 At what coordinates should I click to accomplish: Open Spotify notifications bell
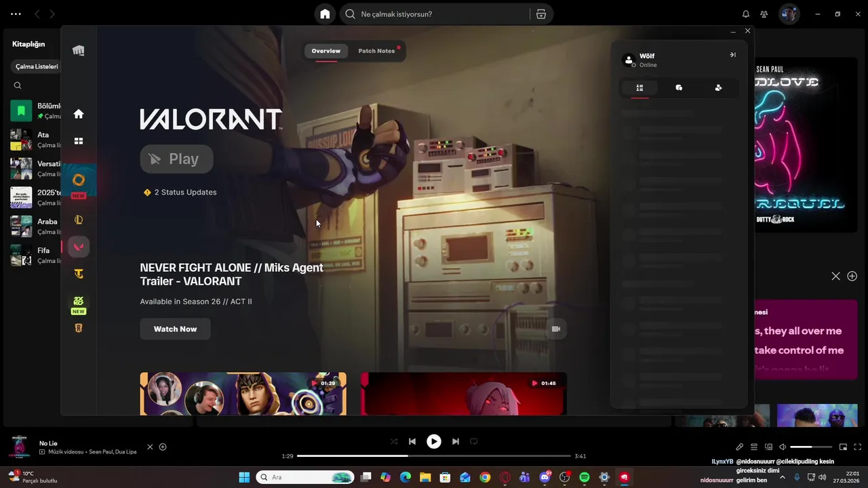pos(746,14)
